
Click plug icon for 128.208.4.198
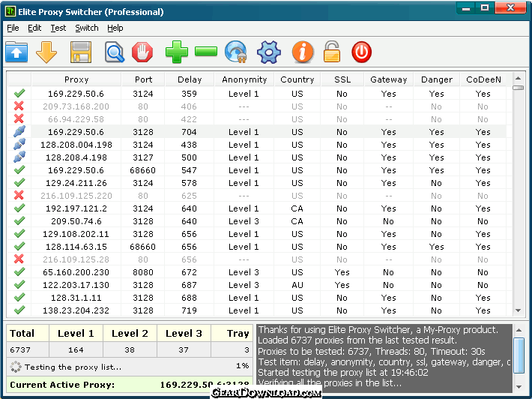pyautogui.click(x=19, y=157)
